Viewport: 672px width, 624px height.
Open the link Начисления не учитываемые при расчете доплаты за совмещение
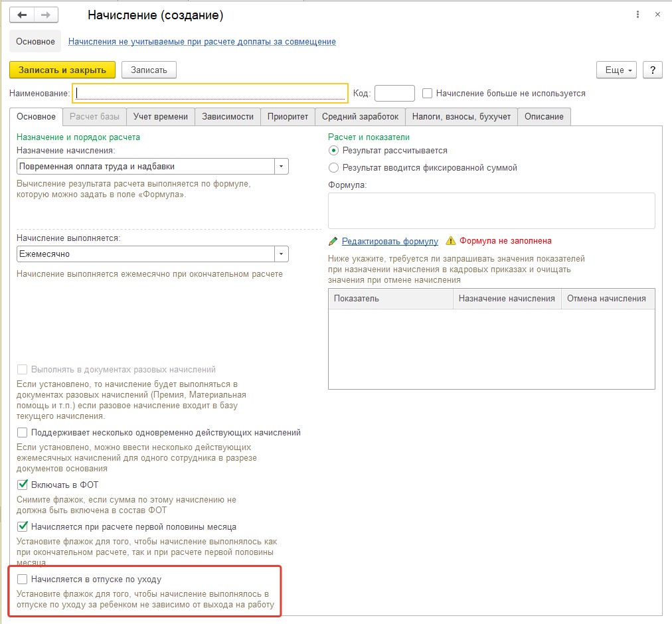tap(202, 42)
